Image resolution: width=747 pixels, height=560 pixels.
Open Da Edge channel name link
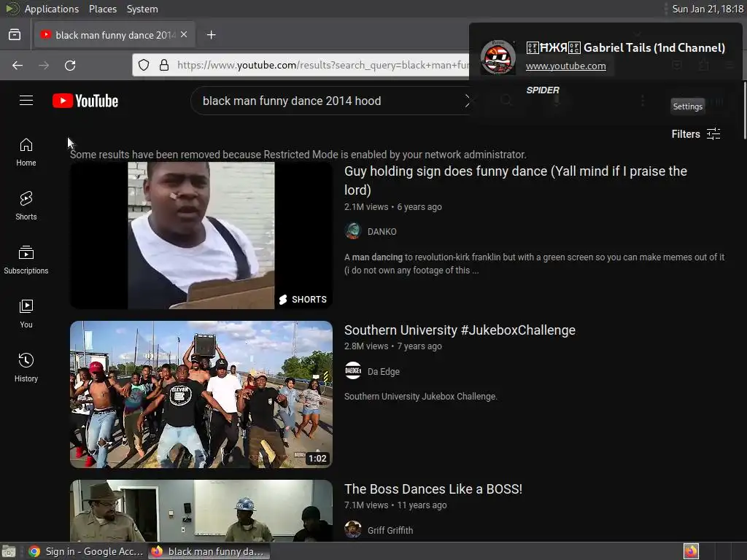(x=383, y=371)
